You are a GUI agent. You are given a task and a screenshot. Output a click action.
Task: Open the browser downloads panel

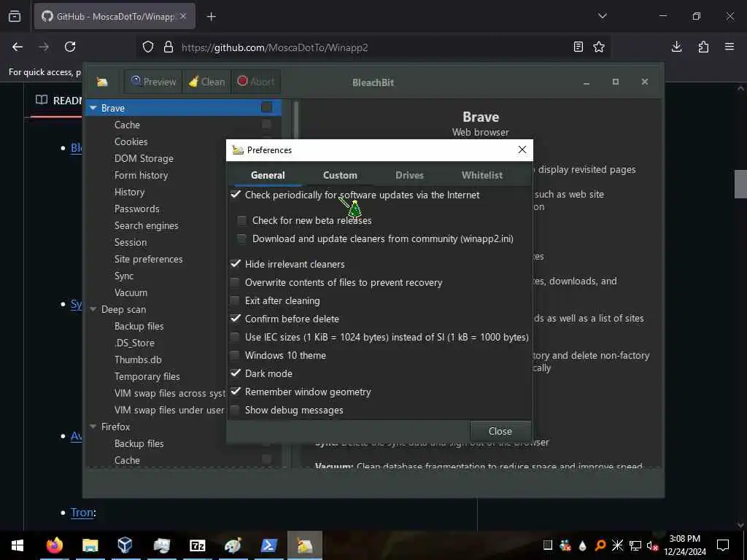[x=676, y=47]
